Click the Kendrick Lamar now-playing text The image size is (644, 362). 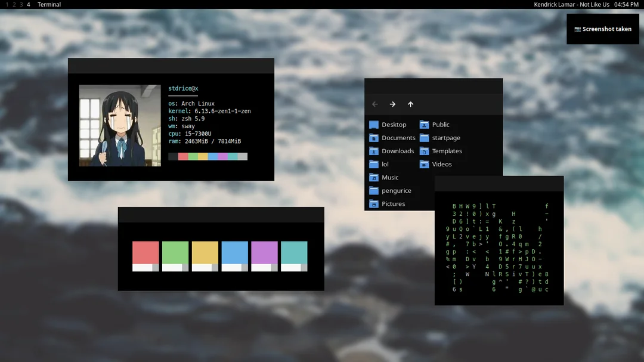point(571,5)
